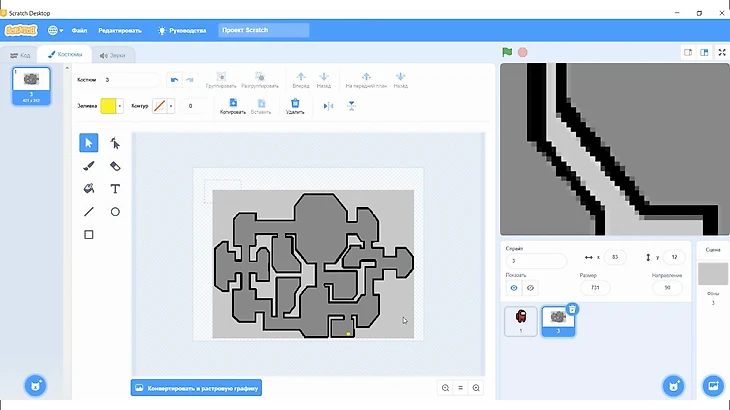
Task: Switch to large stage layout
Action: pos(704,52)
